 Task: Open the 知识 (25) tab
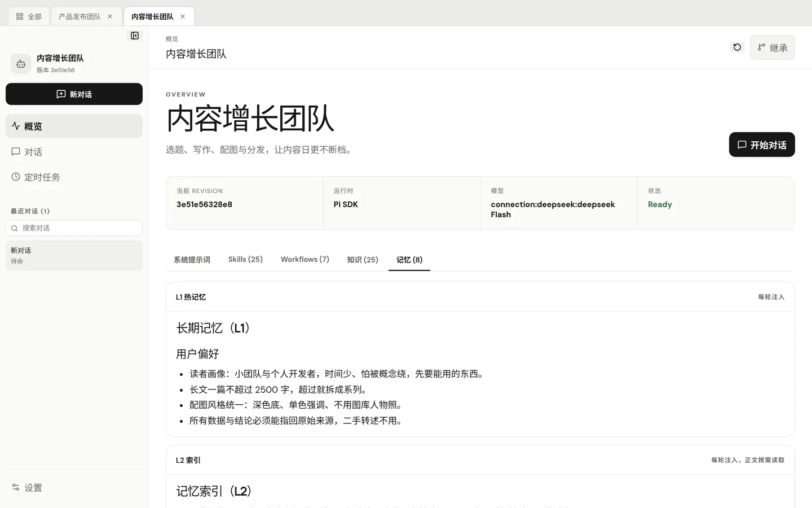pyautogui.click(x=363, y=260)
